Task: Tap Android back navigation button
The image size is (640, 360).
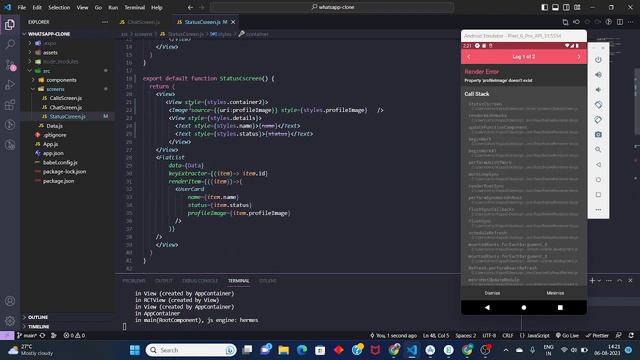Action: click(x=487, y=307)
